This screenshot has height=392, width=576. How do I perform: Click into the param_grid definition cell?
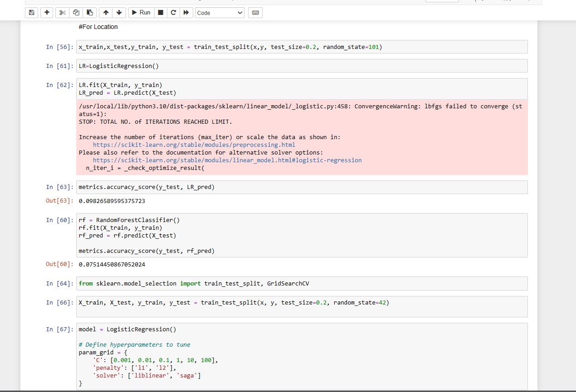click(302, 356)
